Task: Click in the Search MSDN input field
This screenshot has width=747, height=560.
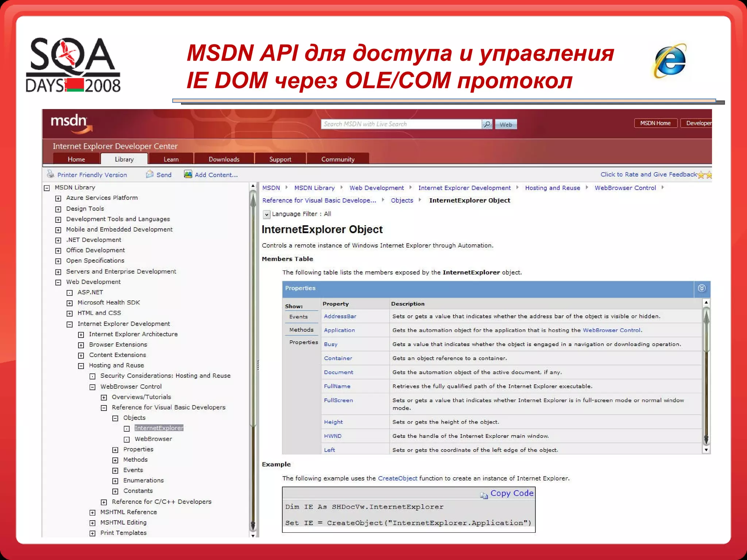Action: (x=401, y=124)
